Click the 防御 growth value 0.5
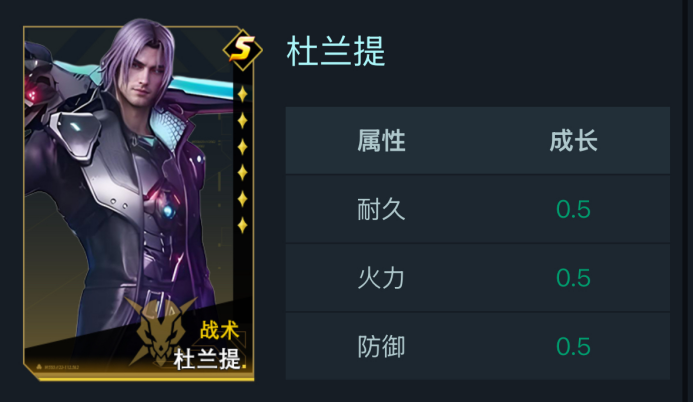This screenshot has width=693, height=403. 573,347
